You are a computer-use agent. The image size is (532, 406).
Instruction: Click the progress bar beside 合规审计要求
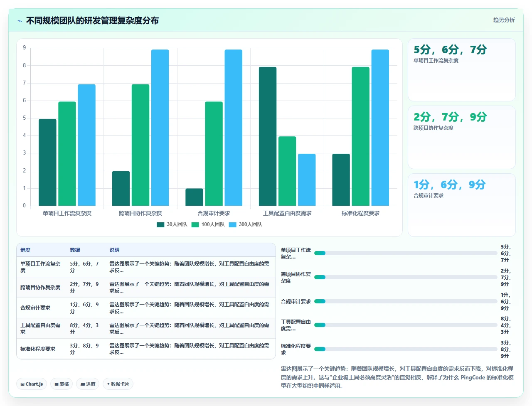(406, 301)
